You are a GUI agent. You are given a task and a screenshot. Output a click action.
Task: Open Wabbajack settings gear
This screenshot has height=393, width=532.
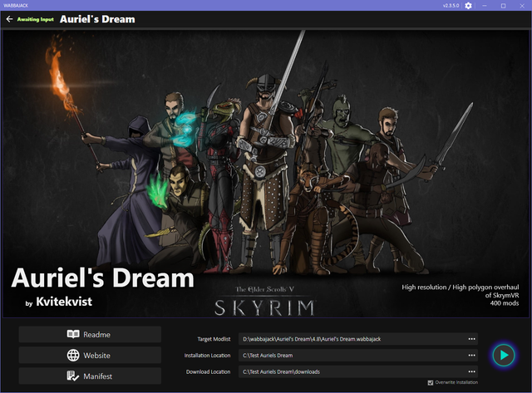[x=468, y=6]
